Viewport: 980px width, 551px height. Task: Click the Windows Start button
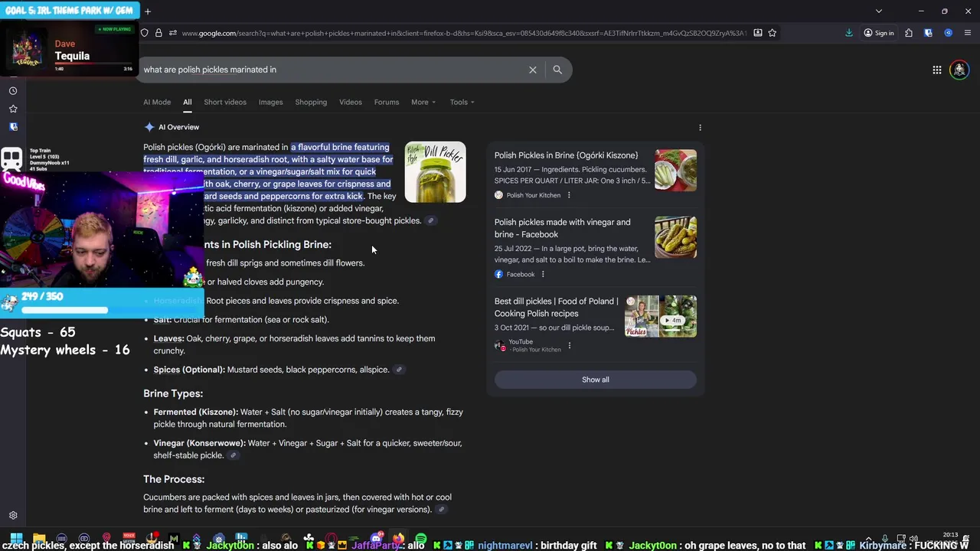tap(16, 540)
